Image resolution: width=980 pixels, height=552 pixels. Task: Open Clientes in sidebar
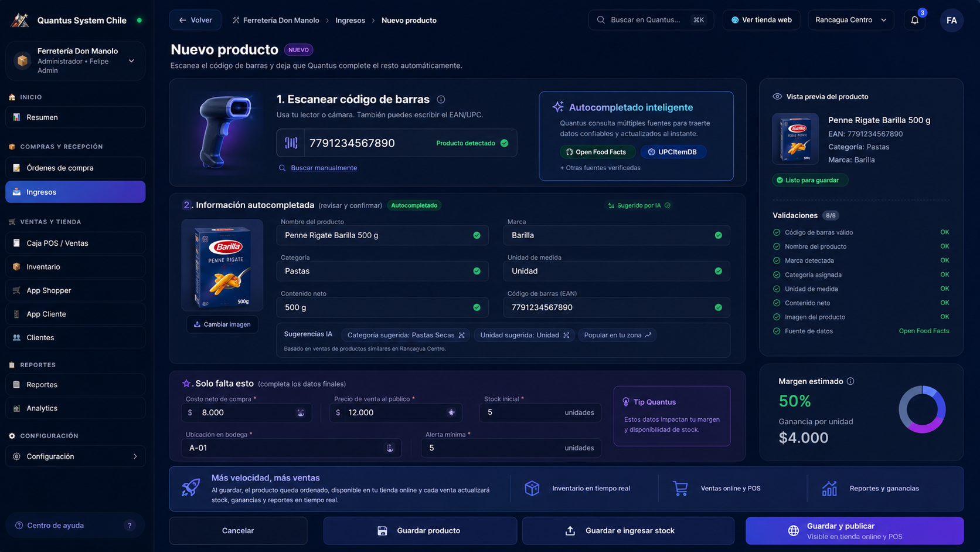(76, 337)
